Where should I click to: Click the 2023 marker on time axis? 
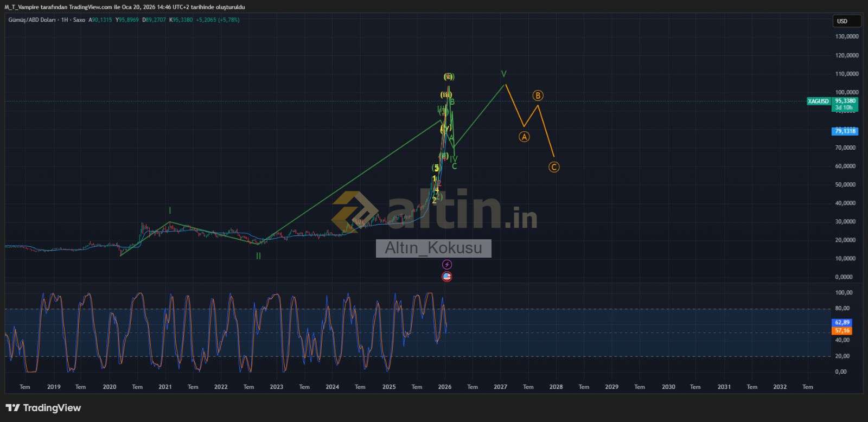(x=277, y=387)
